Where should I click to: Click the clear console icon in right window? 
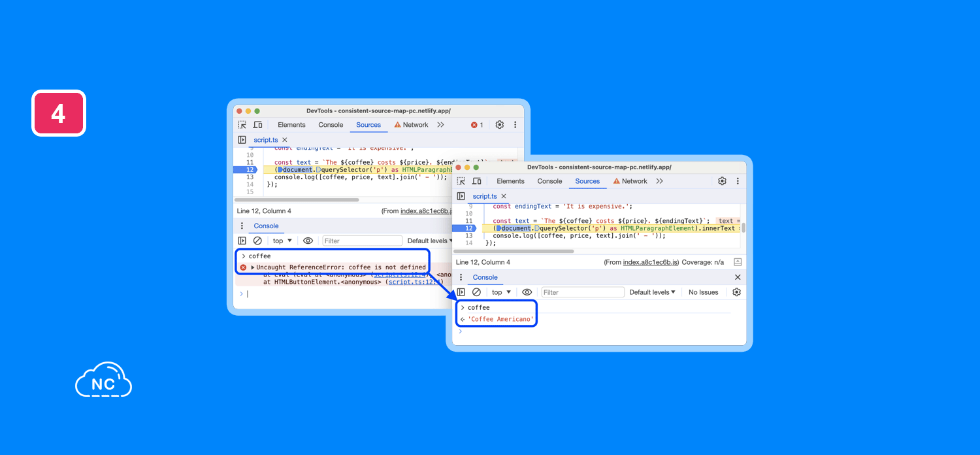(476, 292)
